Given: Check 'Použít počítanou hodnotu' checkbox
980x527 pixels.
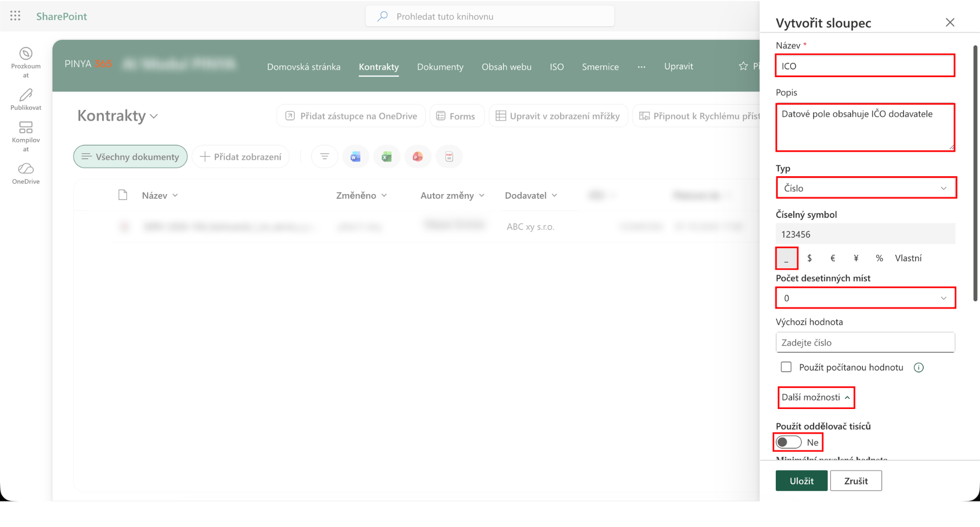Looking at the screenshot, I should (x=786, y=367).
